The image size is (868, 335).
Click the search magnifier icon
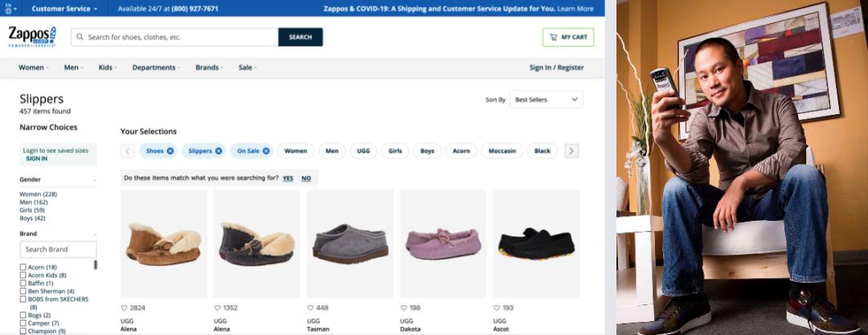click(x=80, y=37)
